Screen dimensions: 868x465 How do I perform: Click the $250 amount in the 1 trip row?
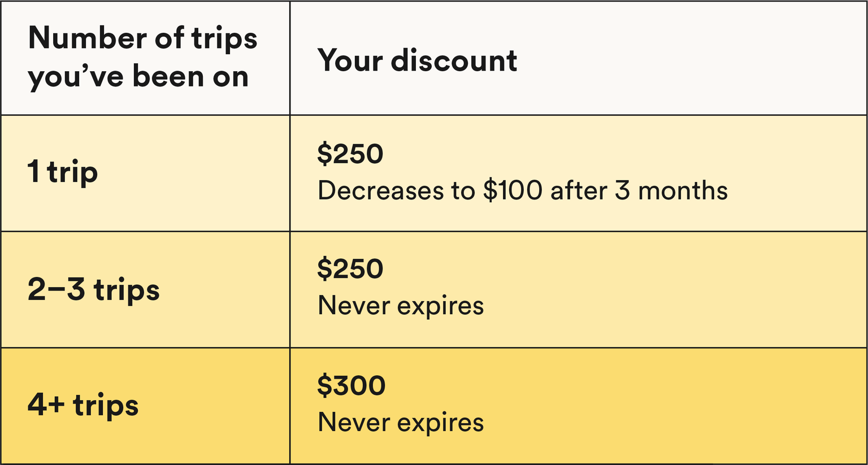pyautogui.click(x=350, y=154)
